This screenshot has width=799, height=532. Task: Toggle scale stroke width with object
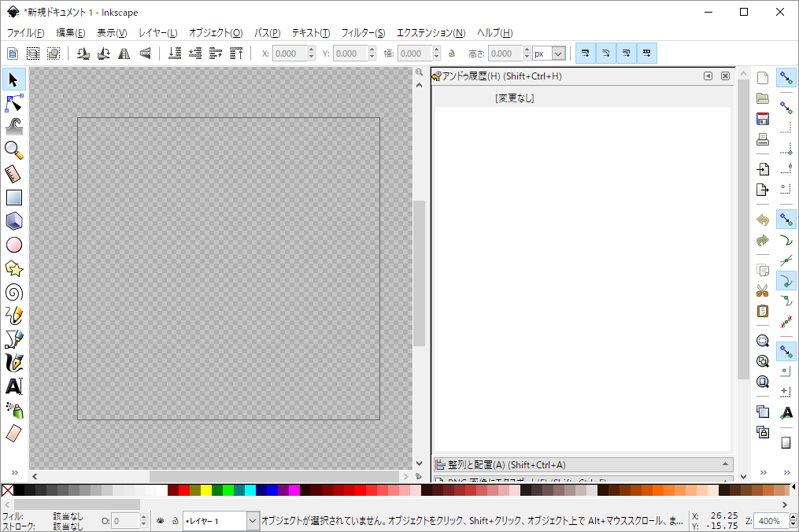pos(586,54)
